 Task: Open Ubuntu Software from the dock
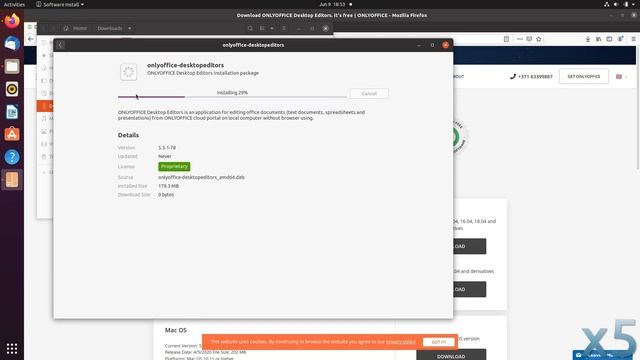pos(12,134)
